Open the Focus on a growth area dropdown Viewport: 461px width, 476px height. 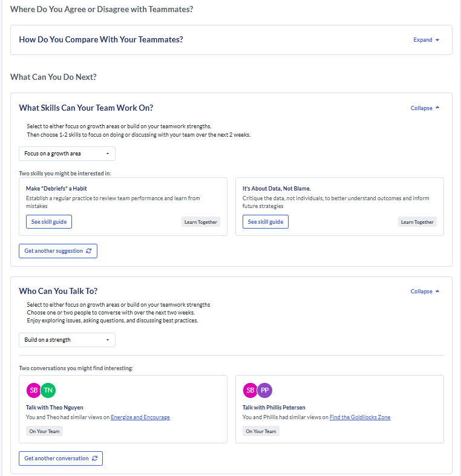[67, 154]
